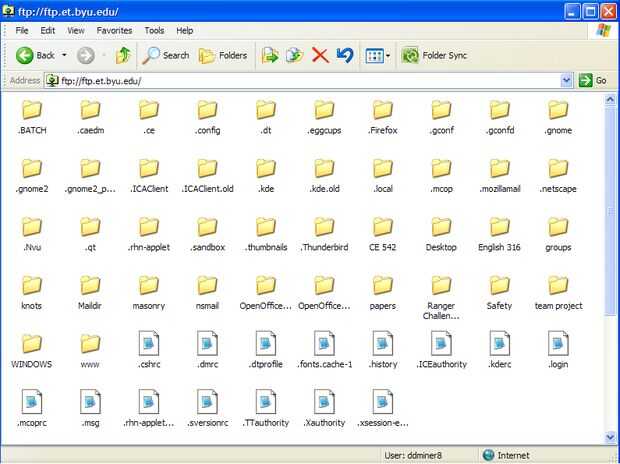Image resolution: width=620 pixels, height=464 pixels.
Task: Select the .Thunderbird folder
Action: pyautogui.click(x=324, y=235)
